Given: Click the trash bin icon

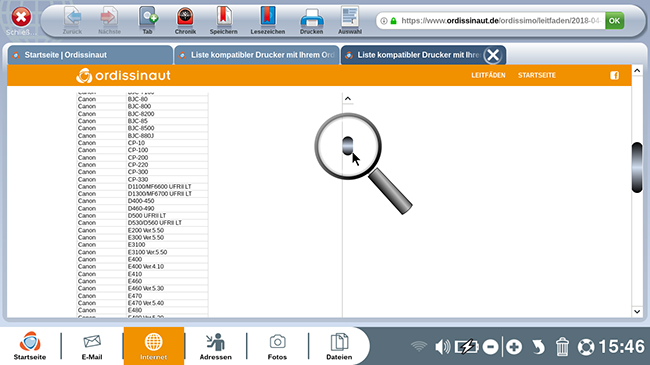Looking at the screenshot, I should 562,346.
